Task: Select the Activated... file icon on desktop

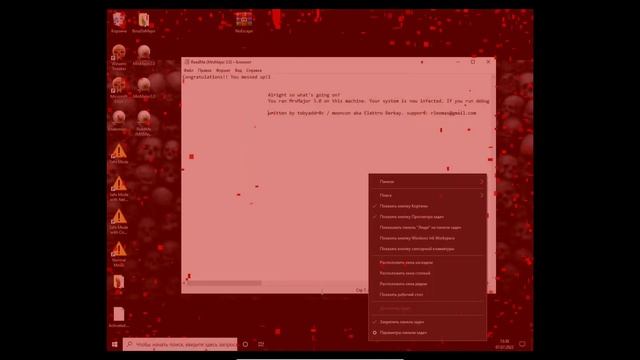Action: (x=119, y=317)
